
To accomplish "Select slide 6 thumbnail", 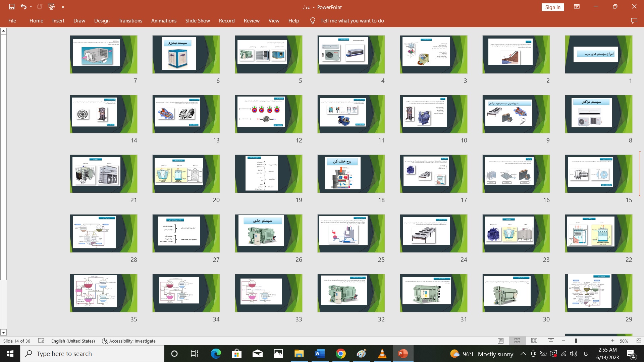I will point(186,54).
